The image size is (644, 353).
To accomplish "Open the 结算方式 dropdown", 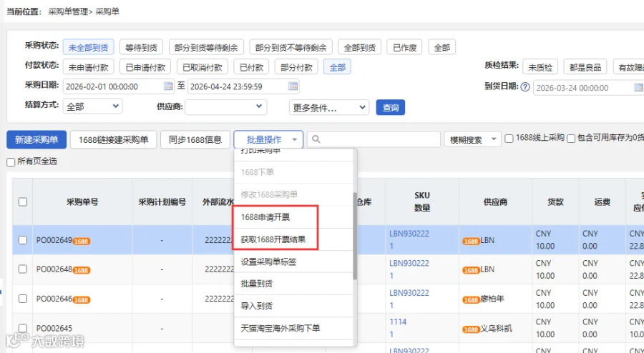I will [x=92, y=106].
